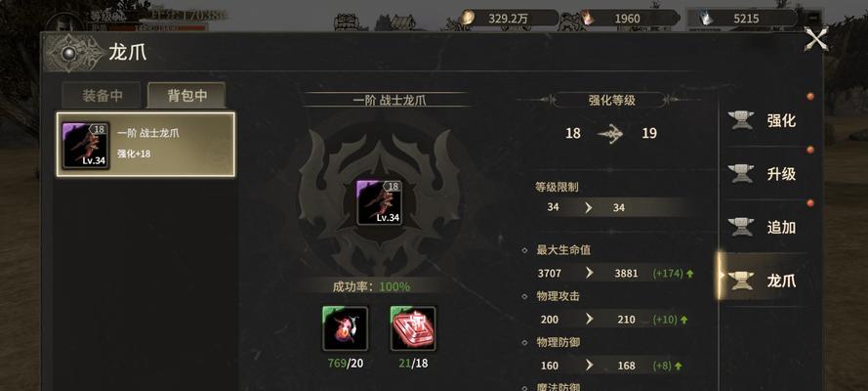Select the red feather upgrade material icon
Viewport: 868px width, 391px height.
pyautogui.click(x=345, y=328)
